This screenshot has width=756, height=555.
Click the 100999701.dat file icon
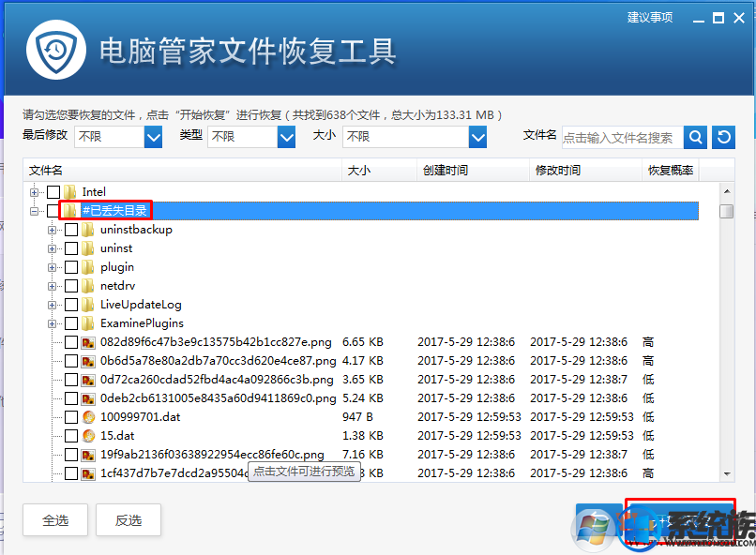point(88,417)
